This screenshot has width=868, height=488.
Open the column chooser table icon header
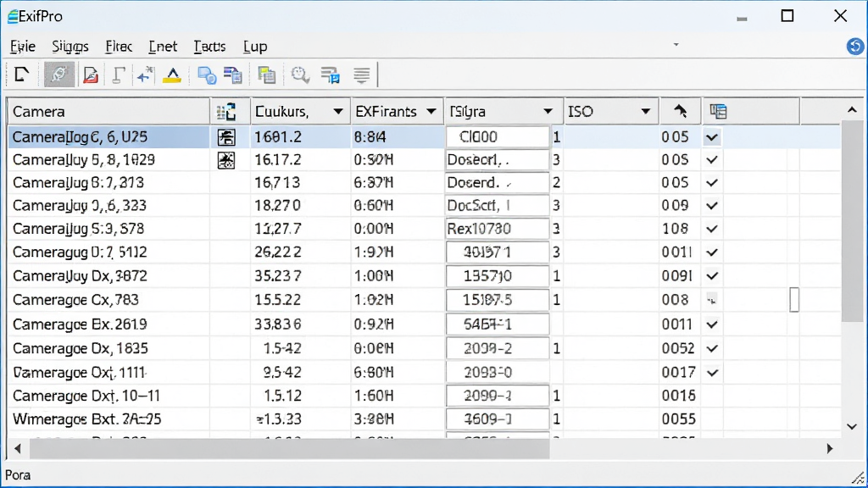click(x=718, y=112)
